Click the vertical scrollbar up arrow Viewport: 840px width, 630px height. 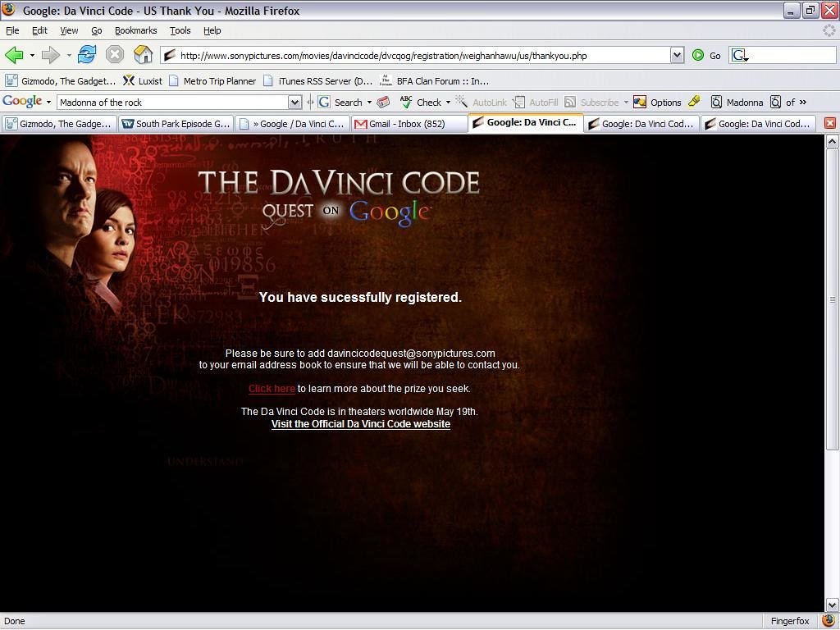tap(832, 141)
